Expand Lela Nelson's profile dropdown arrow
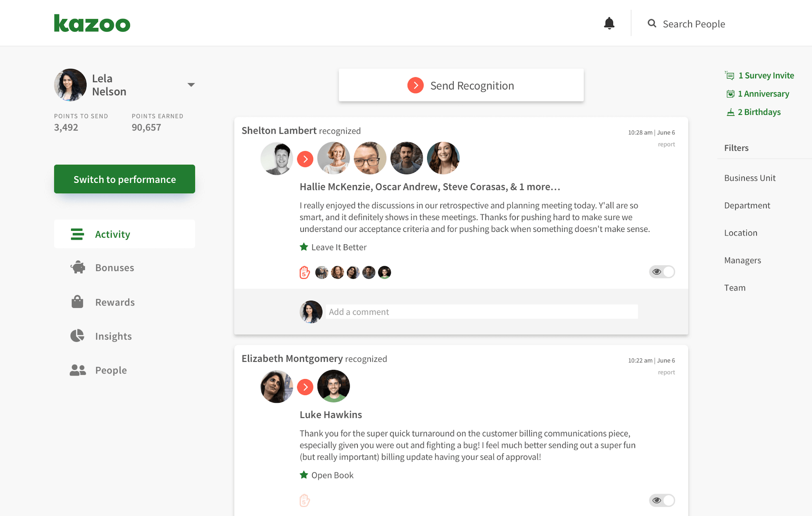Viewport: 812px width, 516px height. (x=191, y=84)
